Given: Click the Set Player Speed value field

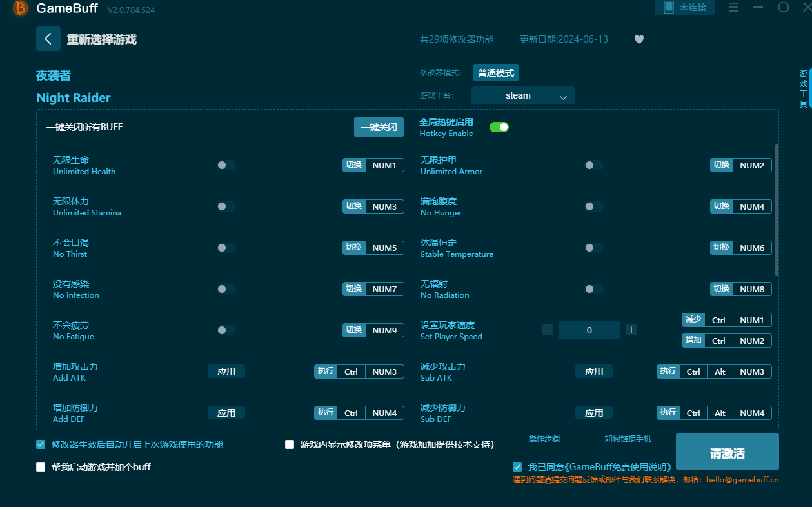Looking at the screenshot, I should [589, 330].
